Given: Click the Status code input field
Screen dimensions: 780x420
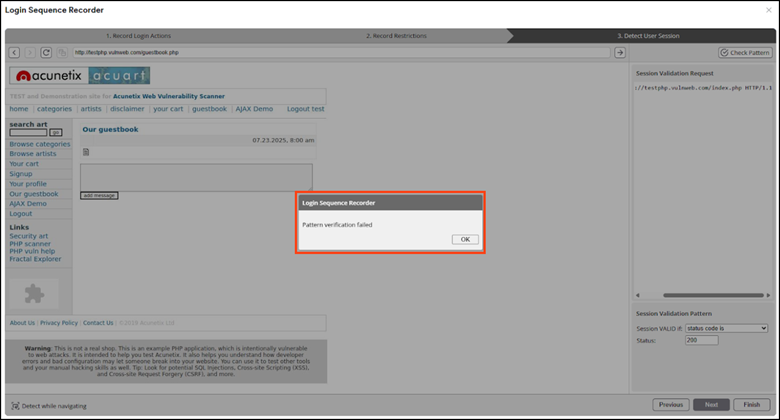Looking at the screenshot, I should [701, 340].
